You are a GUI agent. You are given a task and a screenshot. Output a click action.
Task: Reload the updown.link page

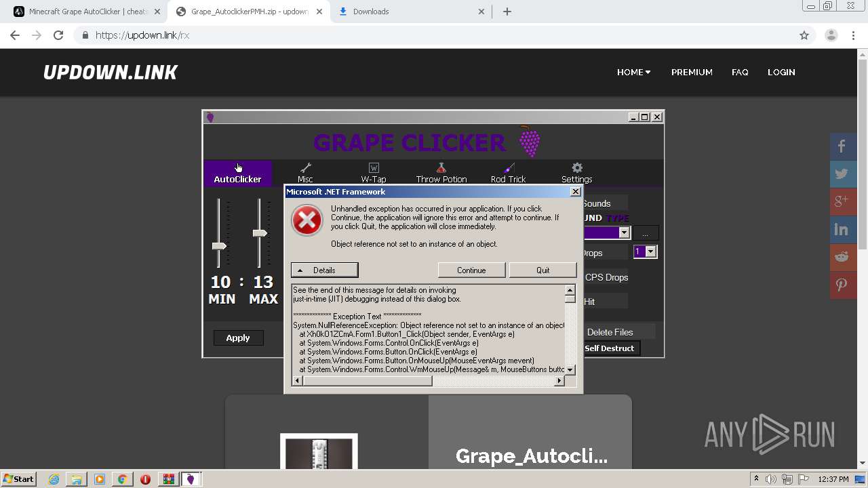point(58,35)
